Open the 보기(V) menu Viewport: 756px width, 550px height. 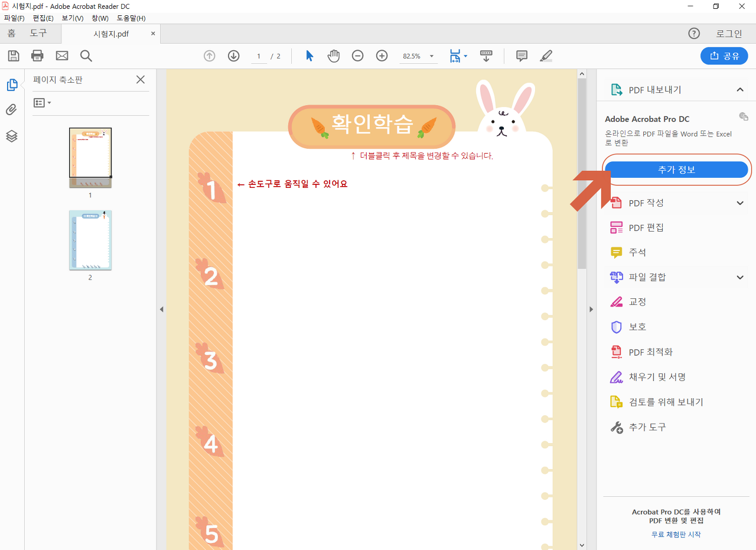pos(73,18)
